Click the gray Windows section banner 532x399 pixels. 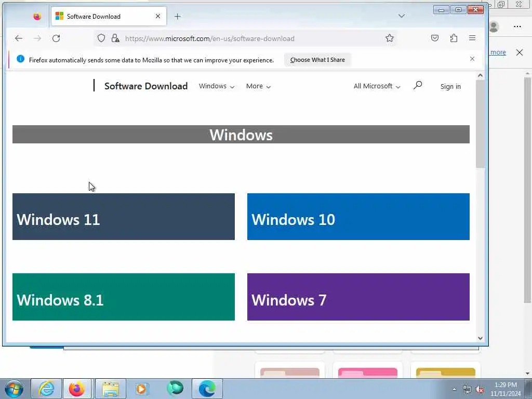[241, 135]
